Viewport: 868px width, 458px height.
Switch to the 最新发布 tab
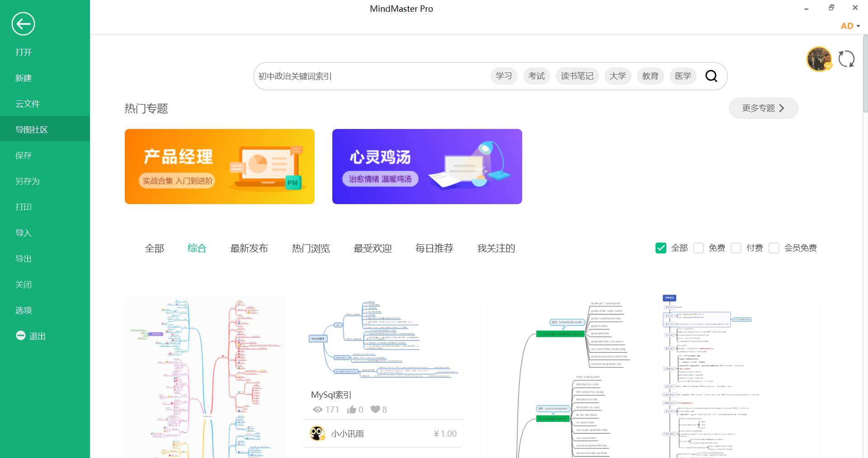click(249, 248)
